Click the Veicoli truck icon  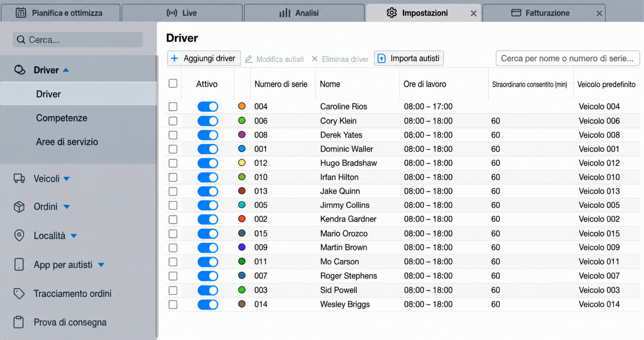[x=19, y=178]
